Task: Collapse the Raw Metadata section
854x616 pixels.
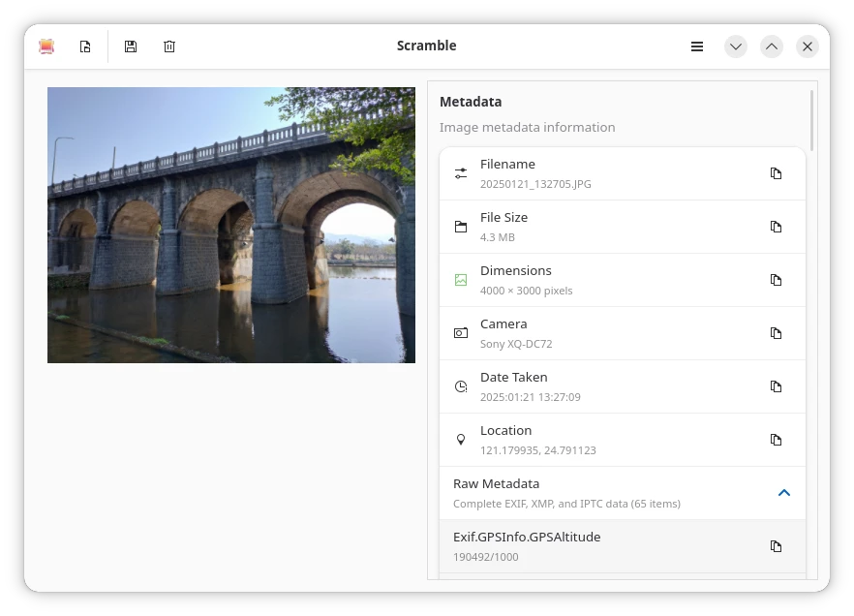Action: (784, 493)
